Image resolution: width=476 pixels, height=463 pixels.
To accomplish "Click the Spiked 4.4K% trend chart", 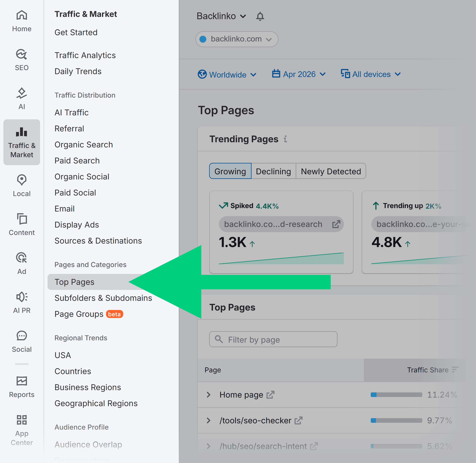I will pos(281,258).
